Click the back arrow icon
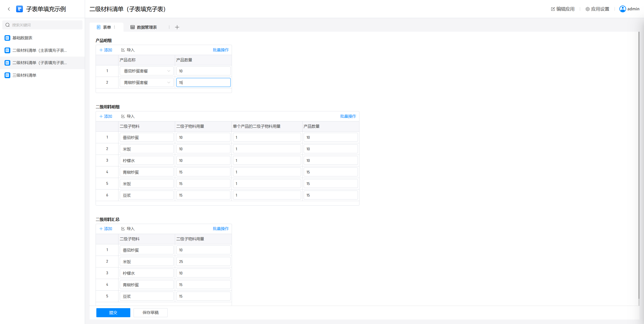The height and width of the screenshot is (324, 644). point(9,9)
